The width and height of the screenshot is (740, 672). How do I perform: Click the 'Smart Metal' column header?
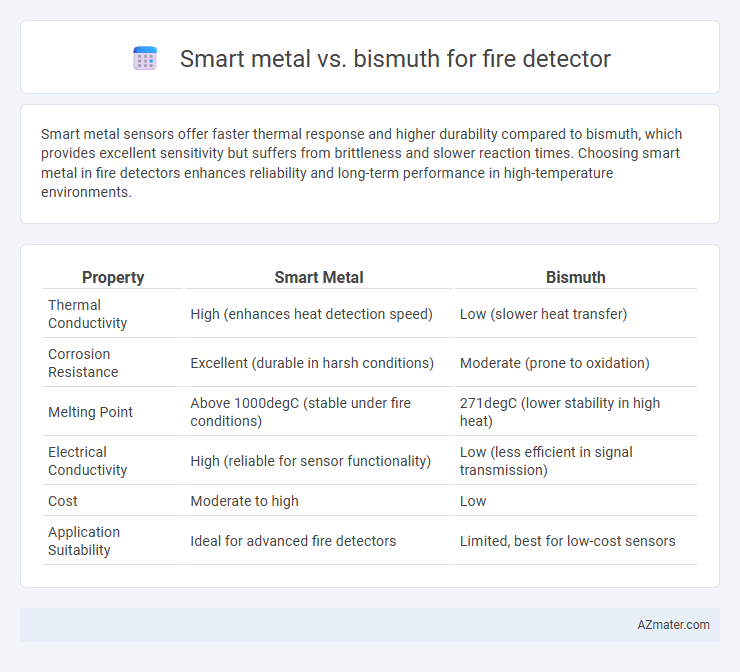tap(319, 277)
